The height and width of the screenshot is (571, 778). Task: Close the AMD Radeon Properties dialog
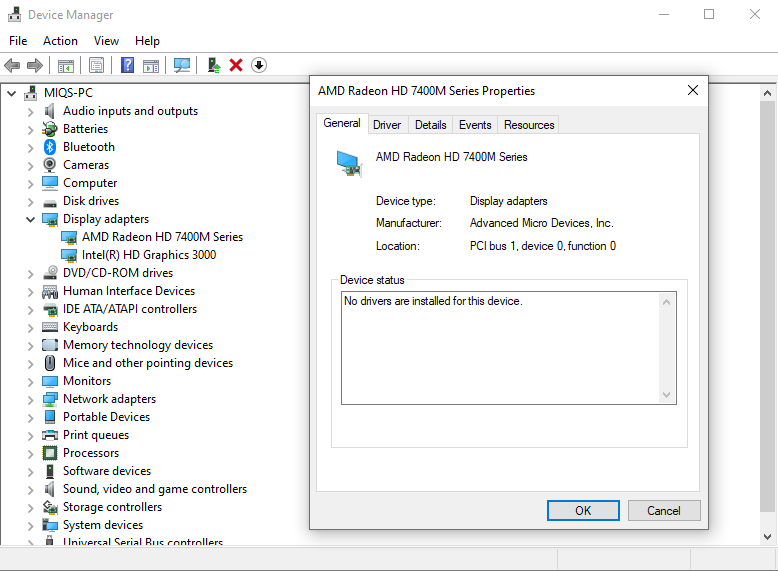click(693, 90)
